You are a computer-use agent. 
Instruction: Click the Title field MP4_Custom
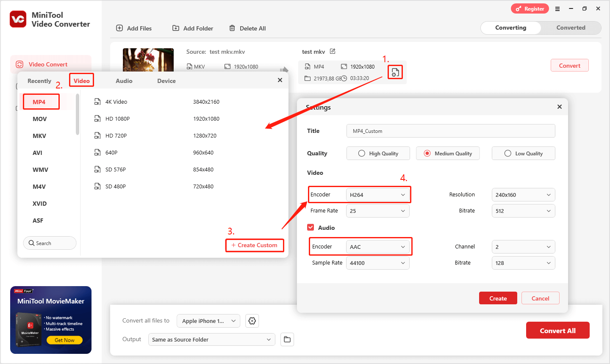(x=451, y=131)
